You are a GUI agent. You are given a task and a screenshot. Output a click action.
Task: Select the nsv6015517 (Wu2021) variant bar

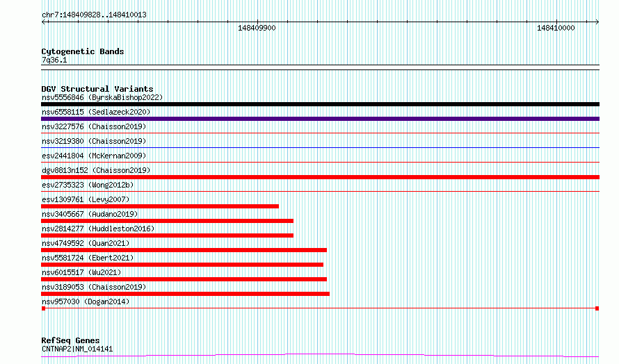(x=184, y=279)
